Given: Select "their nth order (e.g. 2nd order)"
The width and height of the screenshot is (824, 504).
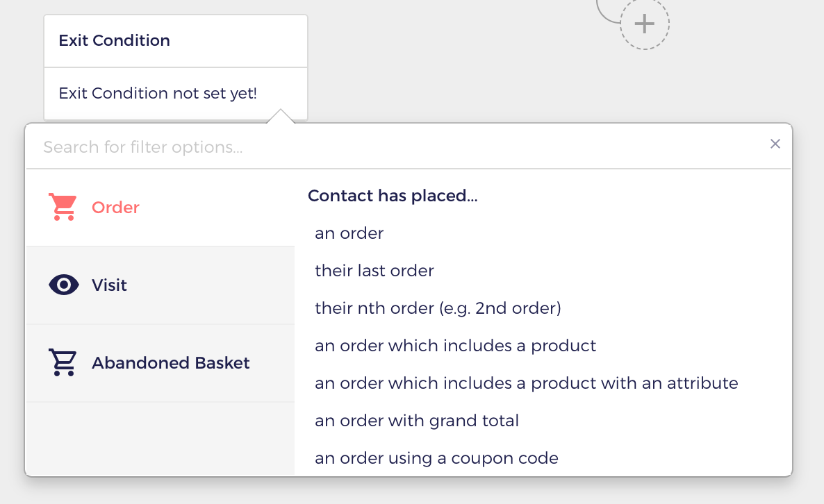Looking at the screenshot, I should pyautogui.click(x=438, y=308).
